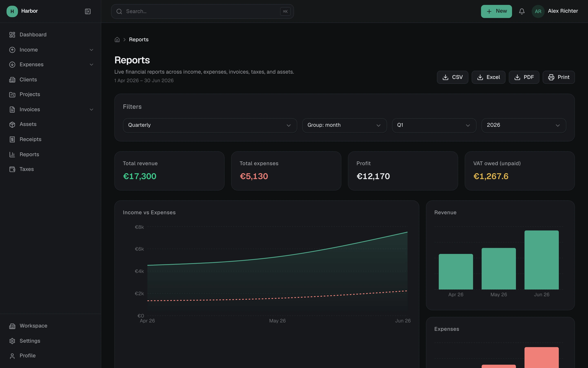Open Clients in the sidebar
The image size is (588, 368).
coord(51,80)
